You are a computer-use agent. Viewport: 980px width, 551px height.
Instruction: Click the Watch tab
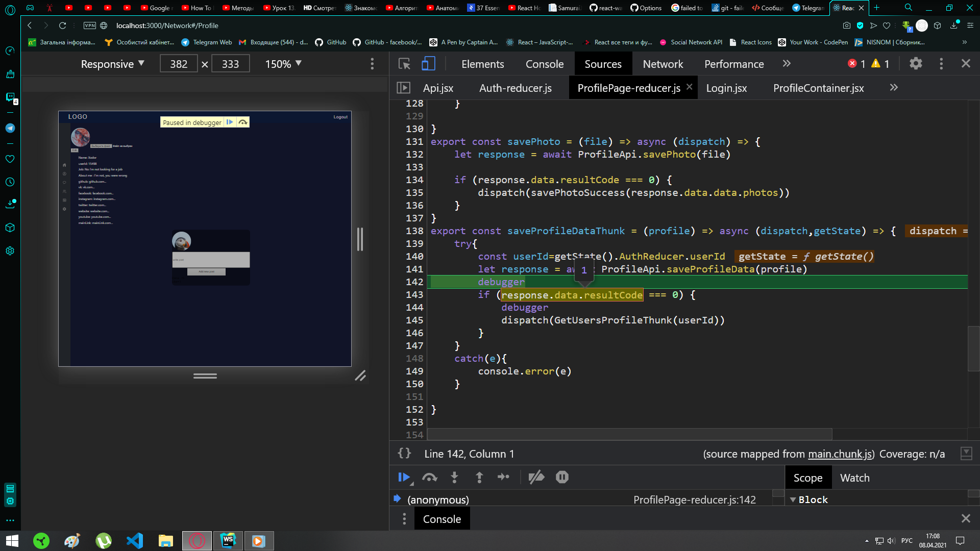[x=854, y=478]
